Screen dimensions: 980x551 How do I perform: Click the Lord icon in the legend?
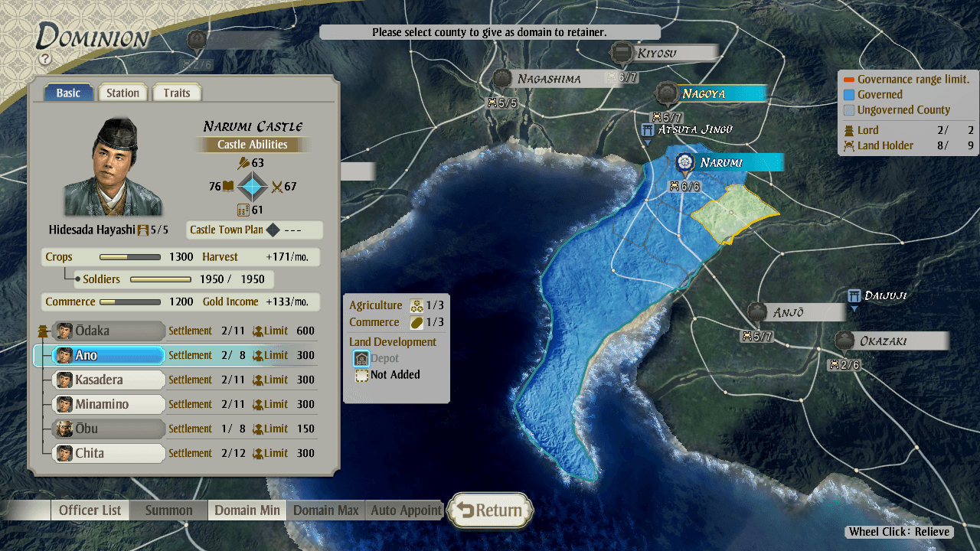coord(848,130)
